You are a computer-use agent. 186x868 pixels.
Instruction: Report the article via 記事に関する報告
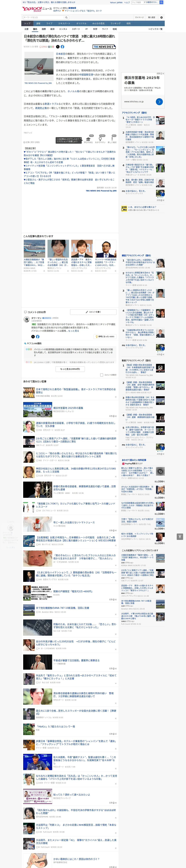pos(32,142)
